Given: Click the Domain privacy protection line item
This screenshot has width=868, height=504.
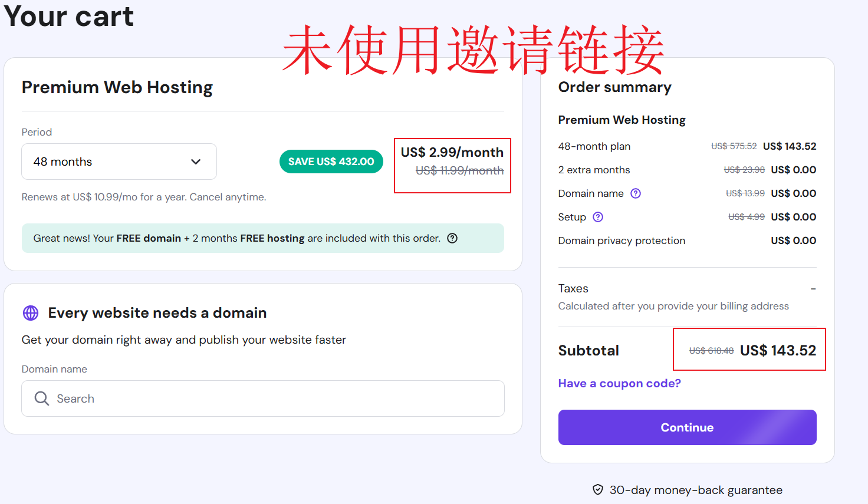Looking at the screenshot, I should coord(622,241).
